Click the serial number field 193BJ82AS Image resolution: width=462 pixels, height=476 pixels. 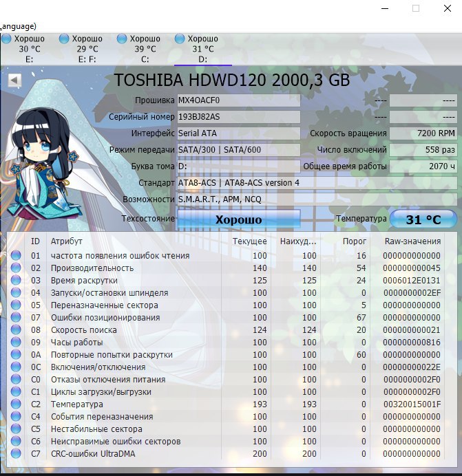click(239, 117)
